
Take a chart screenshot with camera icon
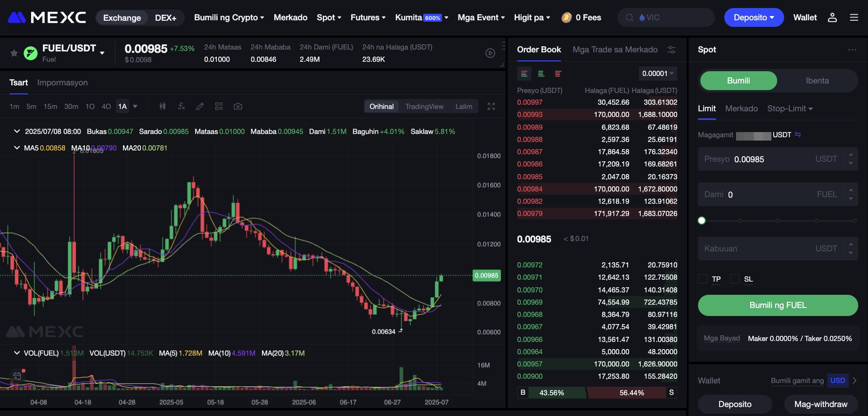(x=238, y=107)
